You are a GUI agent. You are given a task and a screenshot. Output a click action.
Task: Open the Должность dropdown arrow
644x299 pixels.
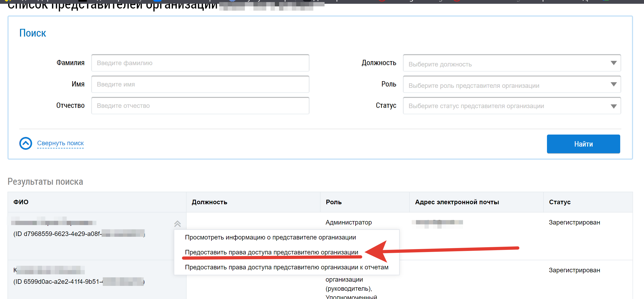[x=614, y=63]
